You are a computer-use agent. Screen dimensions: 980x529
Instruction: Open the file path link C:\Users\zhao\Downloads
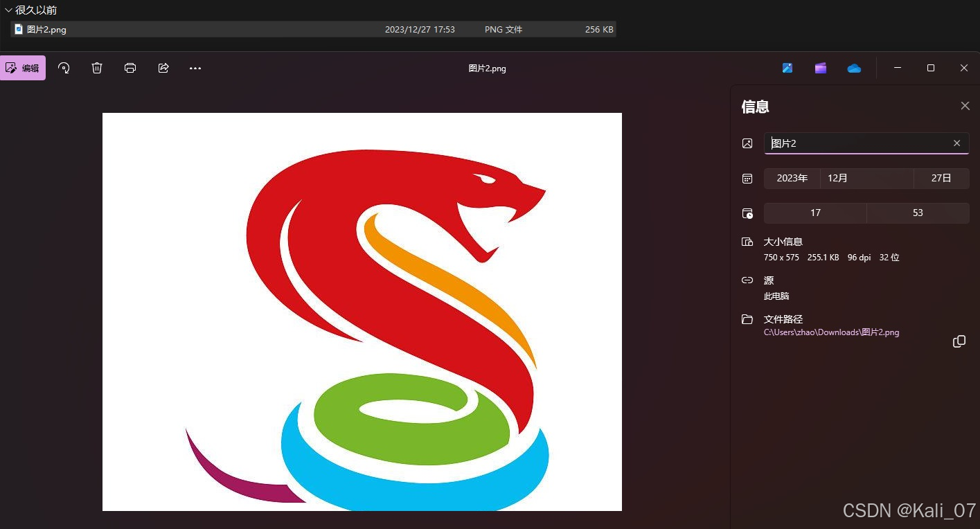[x=831, y=332]
